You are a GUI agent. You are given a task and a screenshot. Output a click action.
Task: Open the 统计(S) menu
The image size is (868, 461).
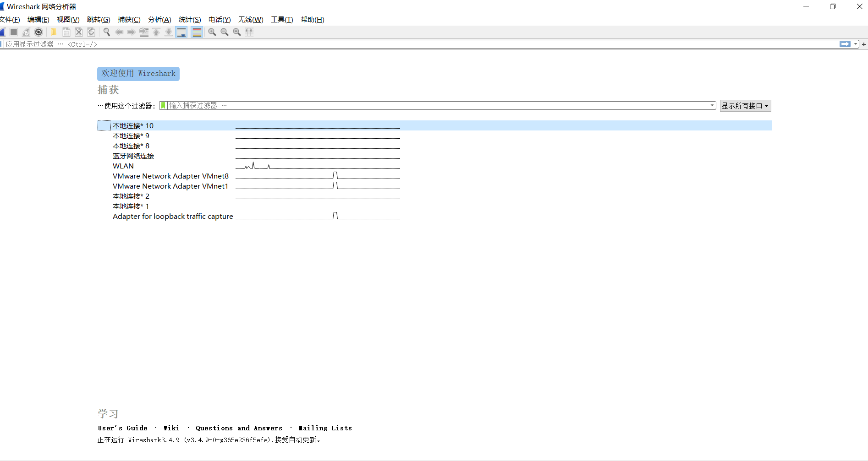coord(190,19)
